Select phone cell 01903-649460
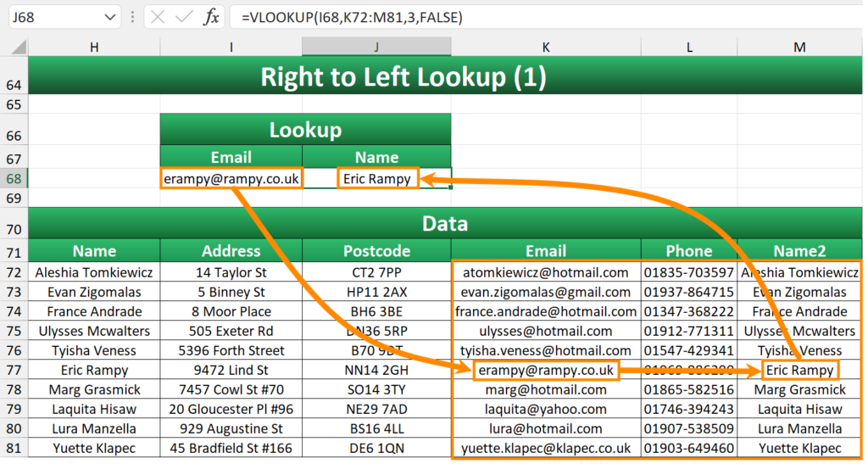Viewport: 868px width, 464px height. tap(688, 448)
